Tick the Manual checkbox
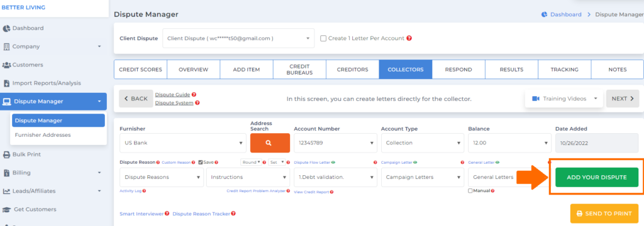Screen dimensions: 644x226 [470, 191]
